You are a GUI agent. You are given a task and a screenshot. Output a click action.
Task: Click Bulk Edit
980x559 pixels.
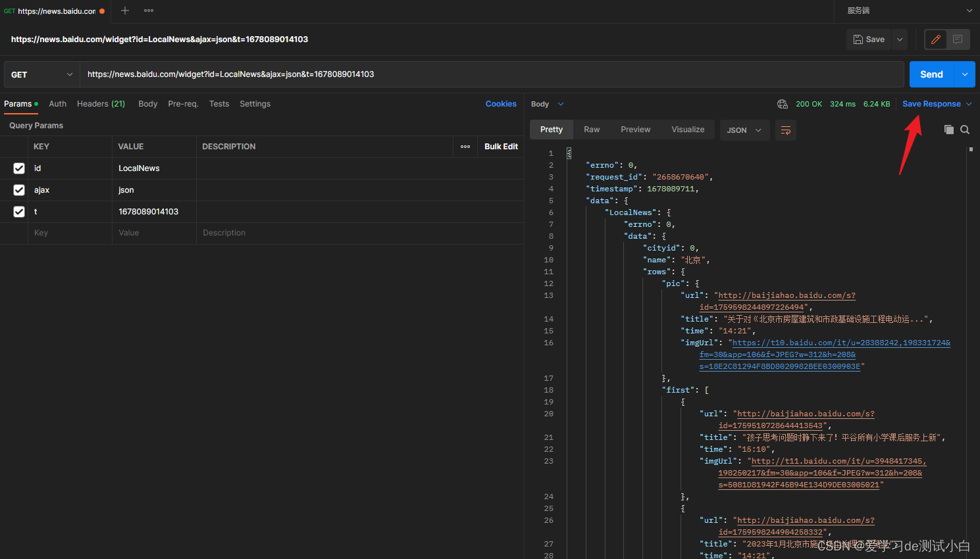point(501,147)
